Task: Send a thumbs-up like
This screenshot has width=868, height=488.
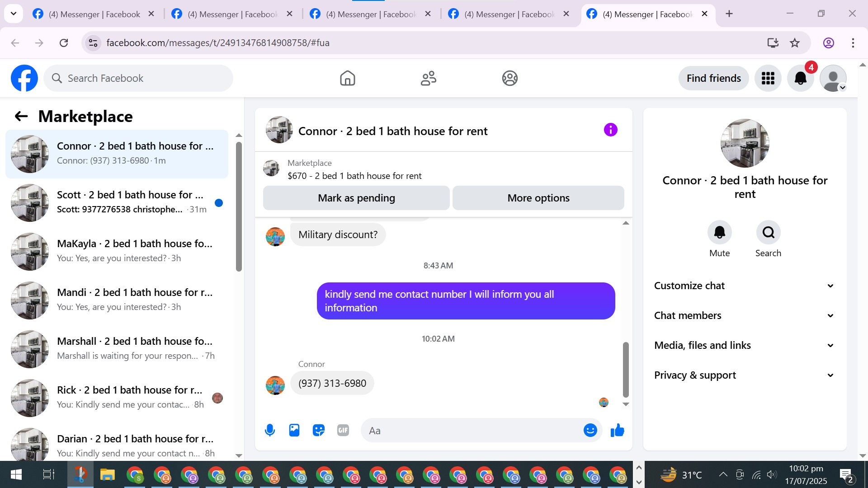Action: pos(617,430)
